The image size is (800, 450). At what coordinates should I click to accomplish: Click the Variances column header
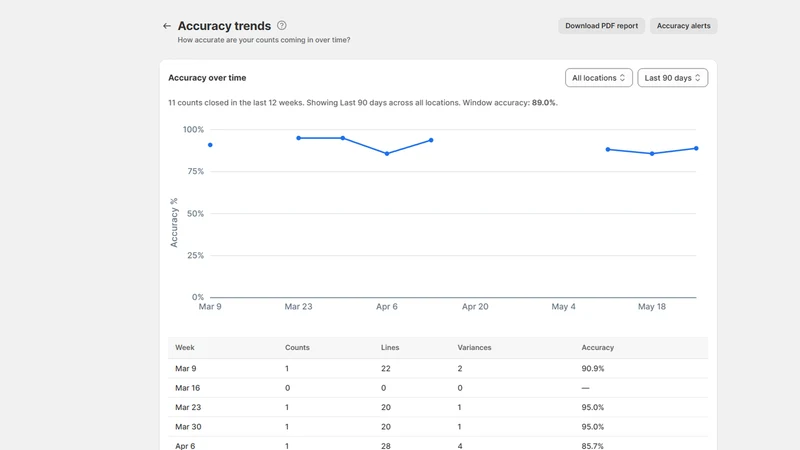tap(474, 347)
